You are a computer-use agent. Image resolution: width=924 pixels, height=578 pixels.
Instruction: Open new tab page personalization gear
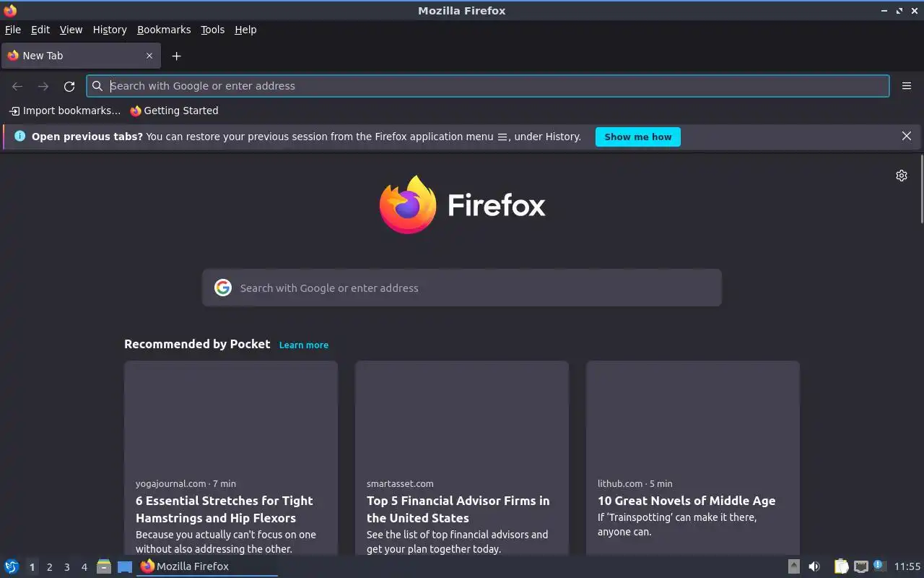click(x=902, y=176)
